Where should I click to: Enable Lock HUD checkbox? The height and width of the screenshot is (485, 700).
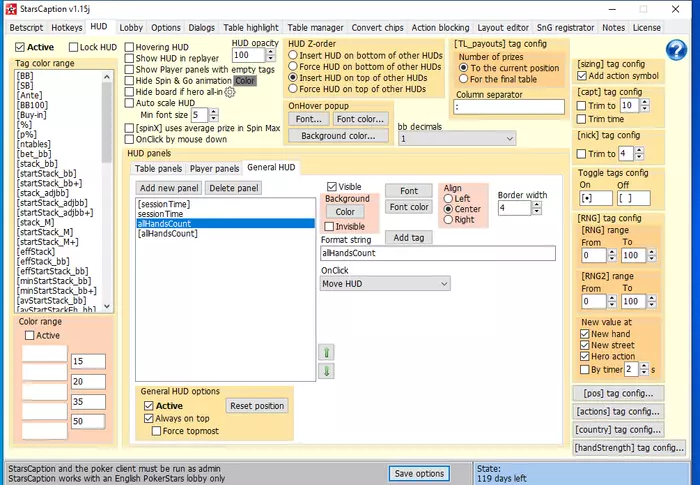(x=73, y=47)
